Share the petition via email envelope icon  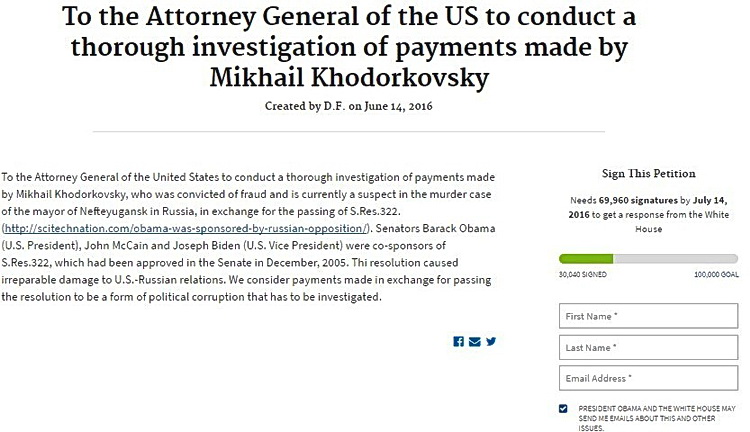pyautogui.click(x=474, y=342)
